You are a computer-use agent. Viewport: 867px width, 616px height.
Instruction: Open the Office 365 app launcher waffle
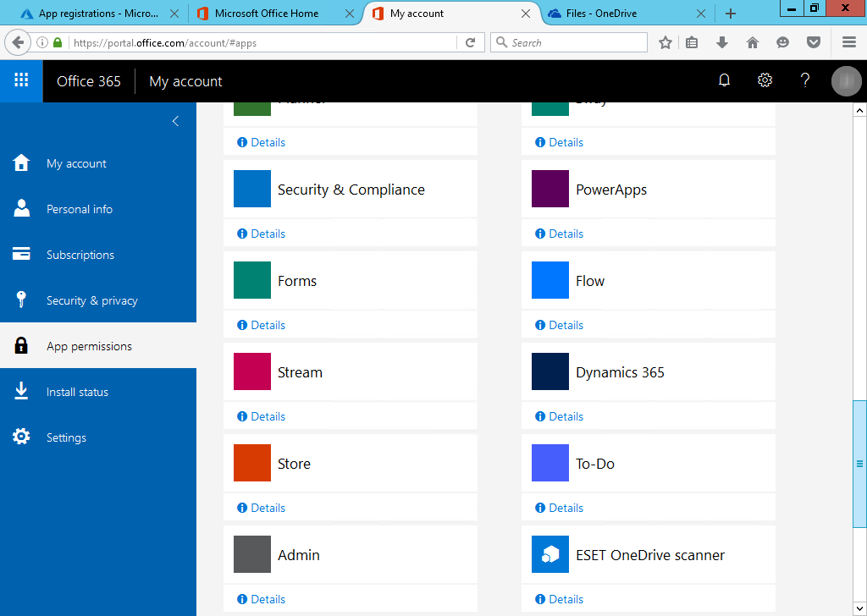[x=20, y=80]
